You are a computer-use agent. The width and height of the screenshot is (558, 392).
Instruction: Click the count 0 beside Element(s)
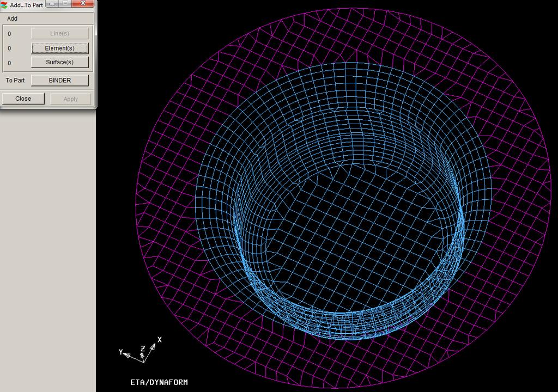coord(9,48)
